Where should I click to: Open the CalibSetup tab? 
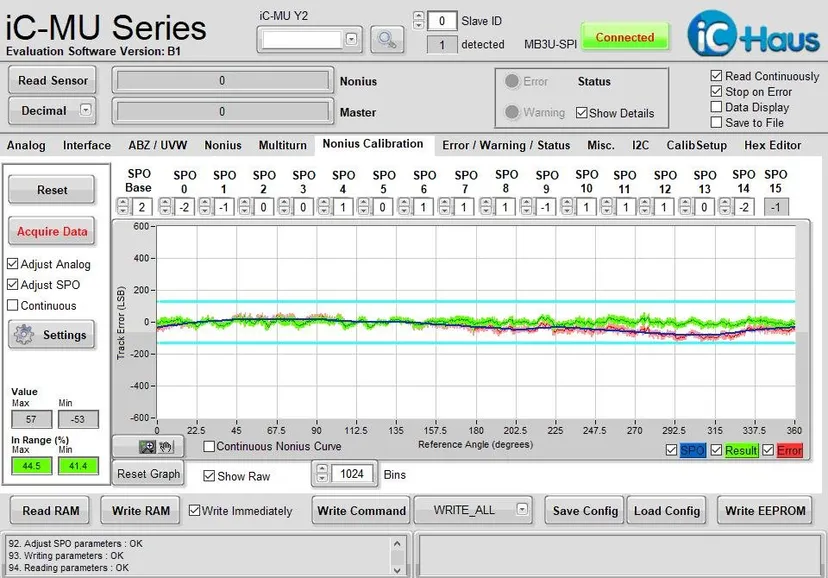(697, 145)
